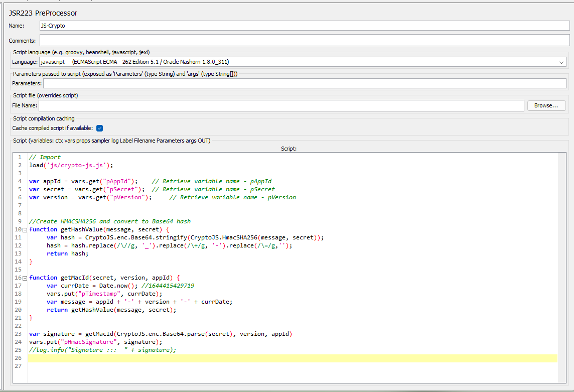Click the vars.put("pTimestamp") line
Viewport: 574px width, 392px height.
point(104,294)
